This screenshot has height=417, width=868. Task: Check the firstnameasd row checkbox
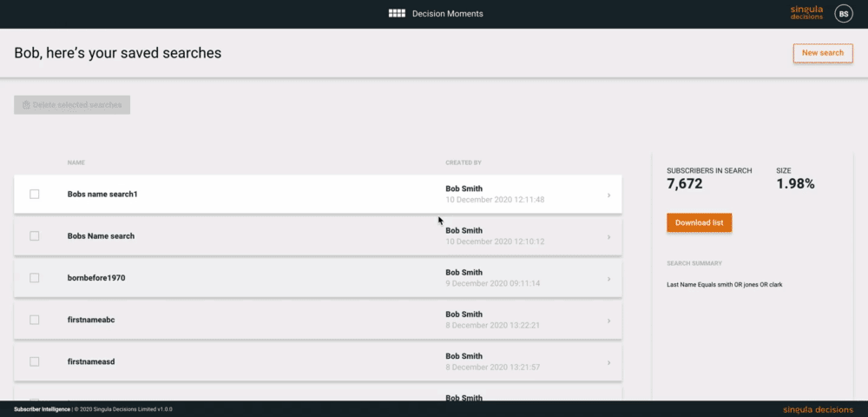click(35, 361)
